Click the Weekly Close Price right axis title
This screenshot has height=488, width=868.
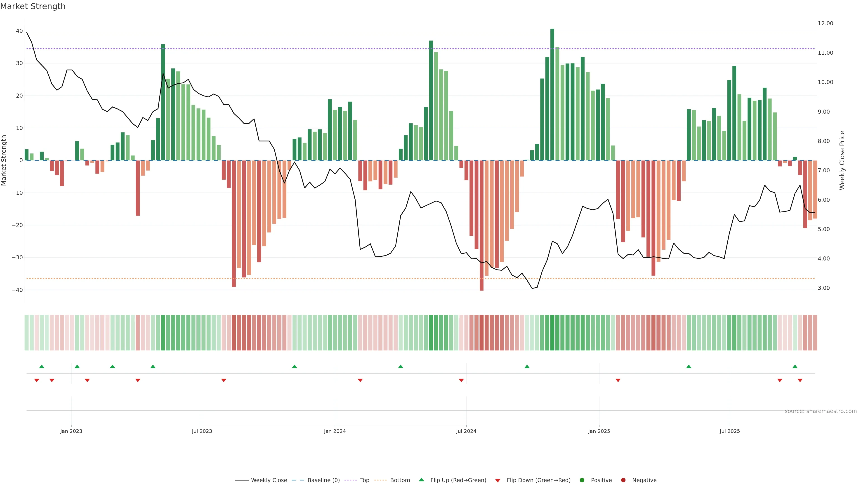coord(842,160)
